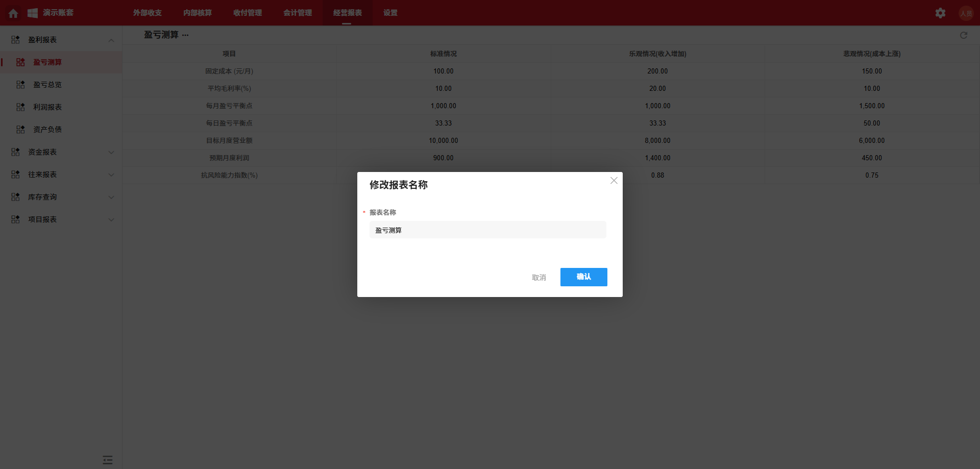Click the home icon in the top bar
Screen dimensions: 980x469
point(13,13)
